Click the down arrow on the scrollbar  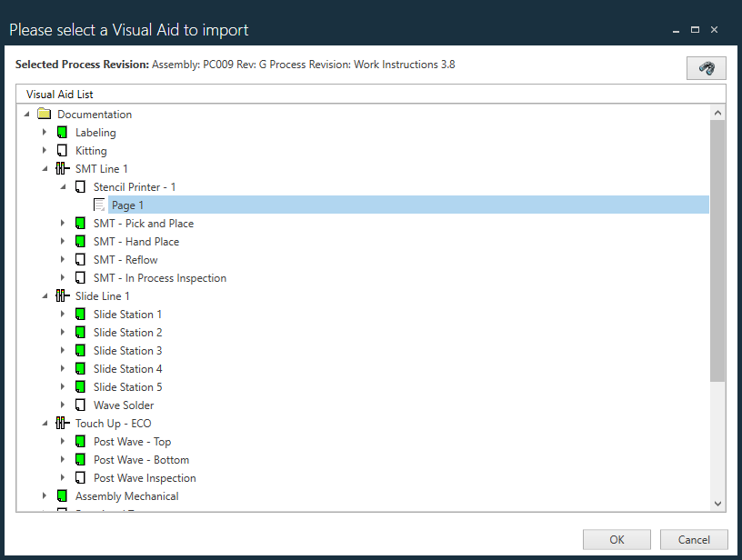tap(717, 502)
